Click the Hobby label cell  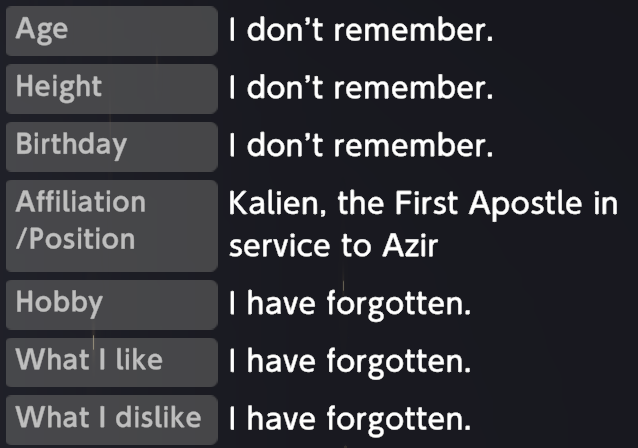click(x=110, y=302)
